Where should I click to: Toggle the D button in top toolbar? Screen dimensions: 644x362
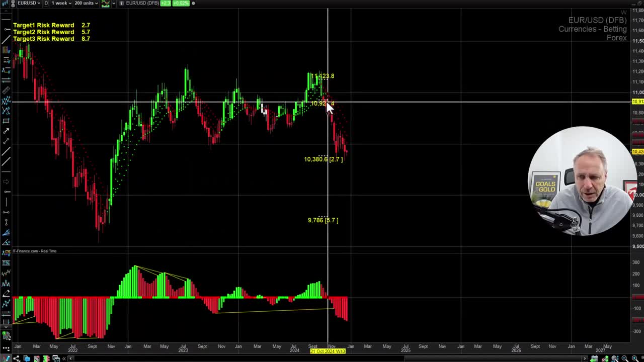pos(46,3)
